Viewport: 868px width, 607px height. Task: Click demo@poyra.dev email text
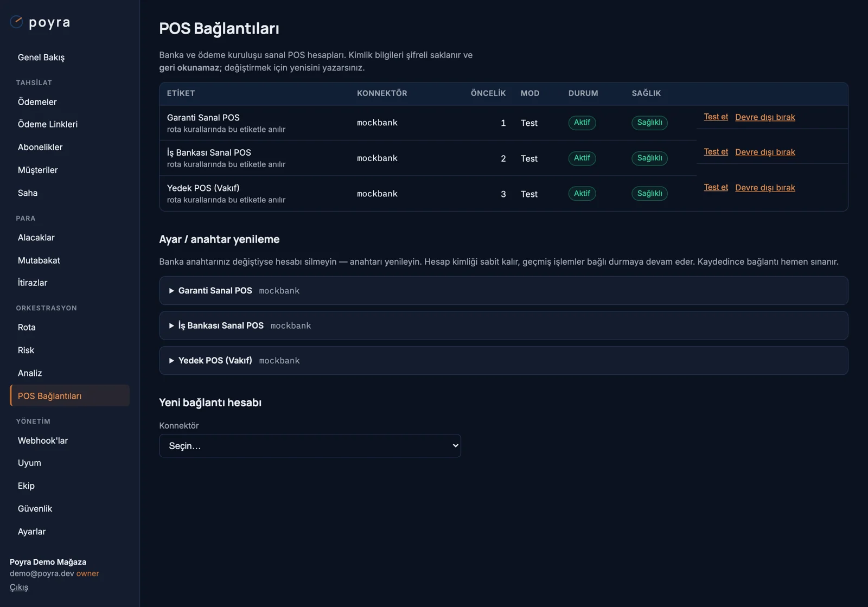(x=42, y=573)
